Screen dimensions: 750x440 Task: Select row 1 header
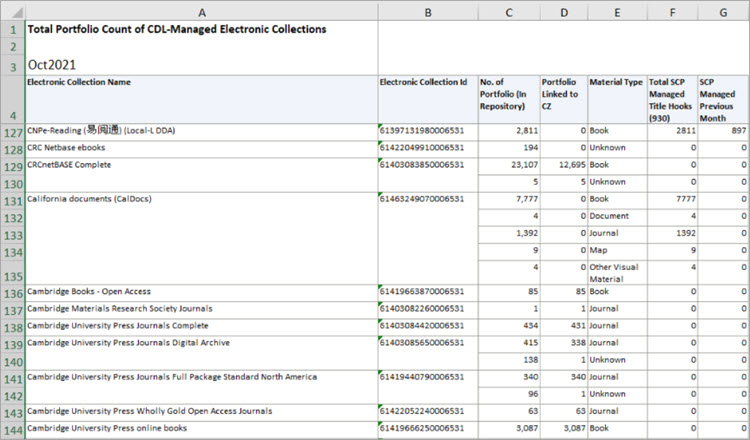point(12,29)
